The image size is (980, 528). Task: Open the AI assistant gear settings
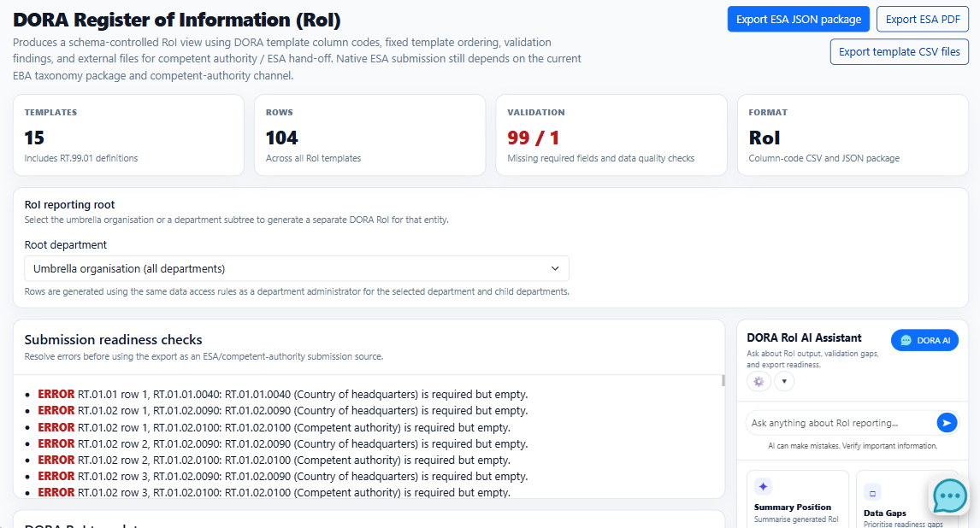pos(759,381)
